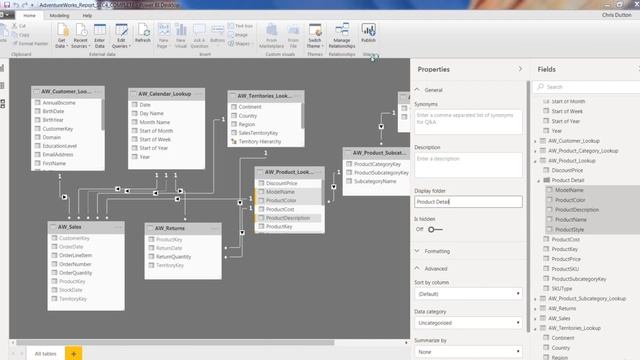The height and width of the screenshot is (360, 640).
Task: Open the Sort by column dropdown
Action: coord(468,294)
